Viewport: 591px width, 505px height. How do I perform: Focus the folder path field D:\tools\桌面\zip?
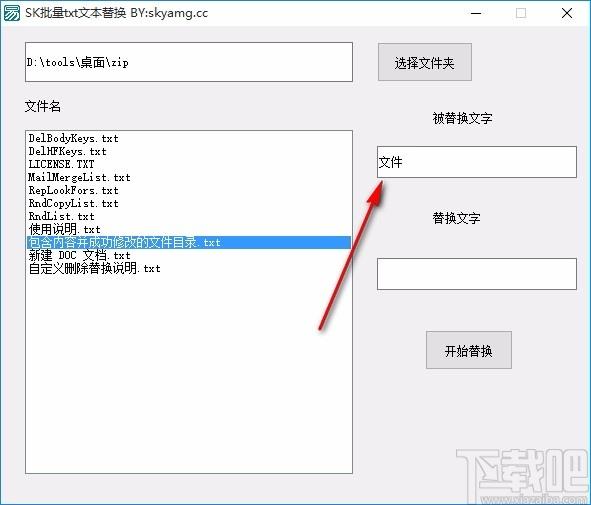click(x=189, y=62)
